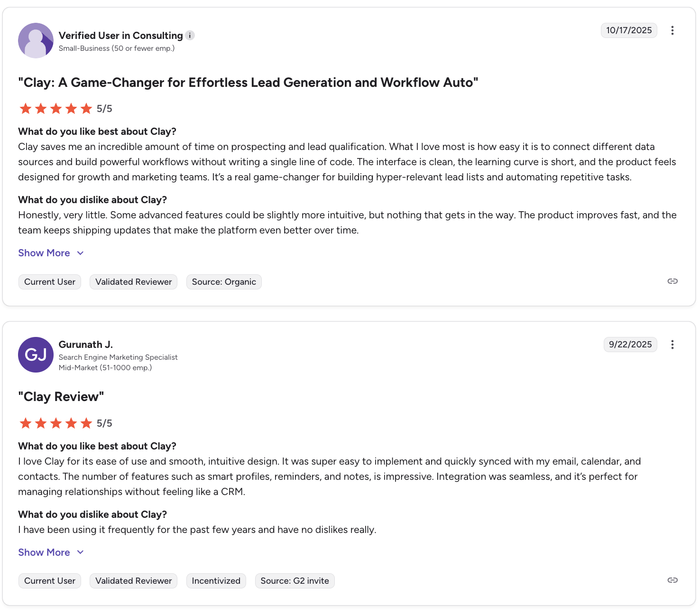
Task: Open the Game-Changer review title
Action: 248,83
